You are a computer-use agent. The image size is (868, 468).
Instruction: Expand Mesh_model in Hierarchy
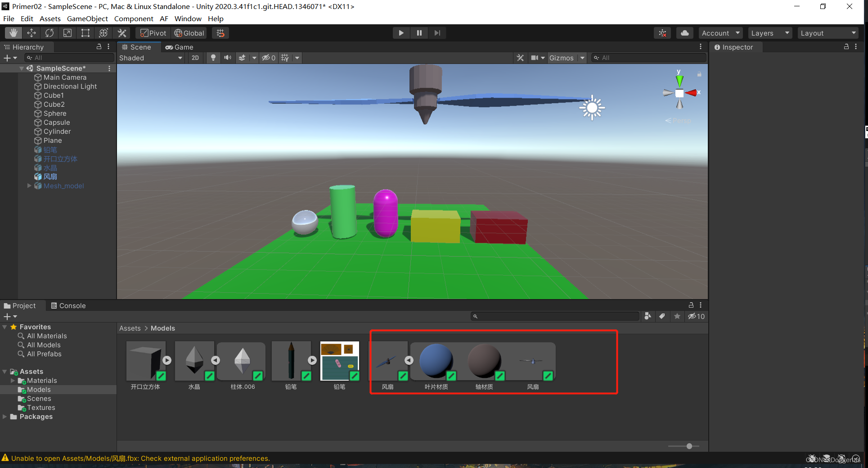(29, 186)
